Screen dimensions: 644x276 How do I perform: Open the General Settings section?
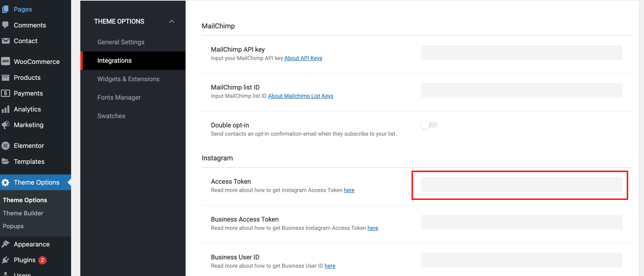pyautogui.click(x=121, y=42)
